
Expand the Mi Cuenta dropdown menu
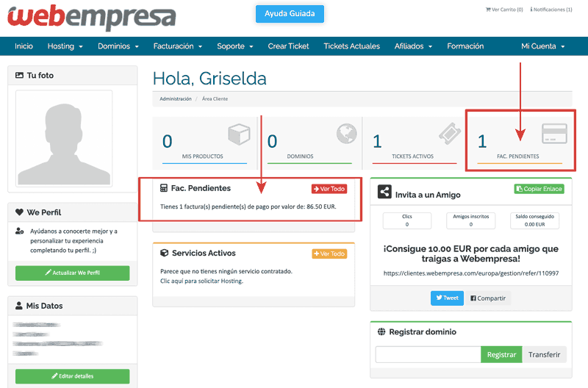[542, 46]
